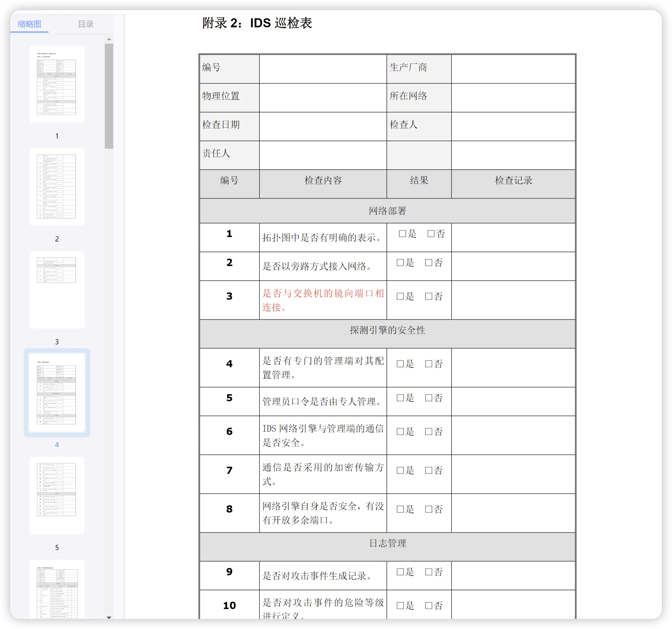
Task: Check 否 for row 10 危险等级 item
Action: (x=429, y=606)
